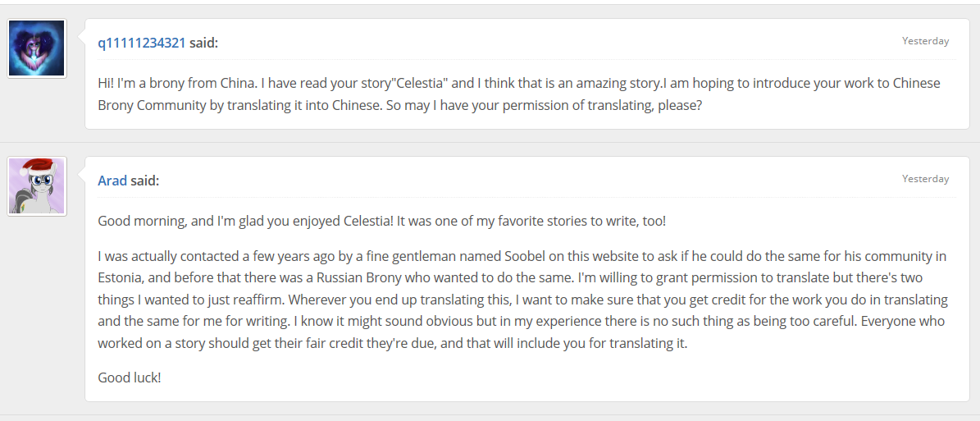
Task: Open the Arad user profile link
Action: (112, 181)
